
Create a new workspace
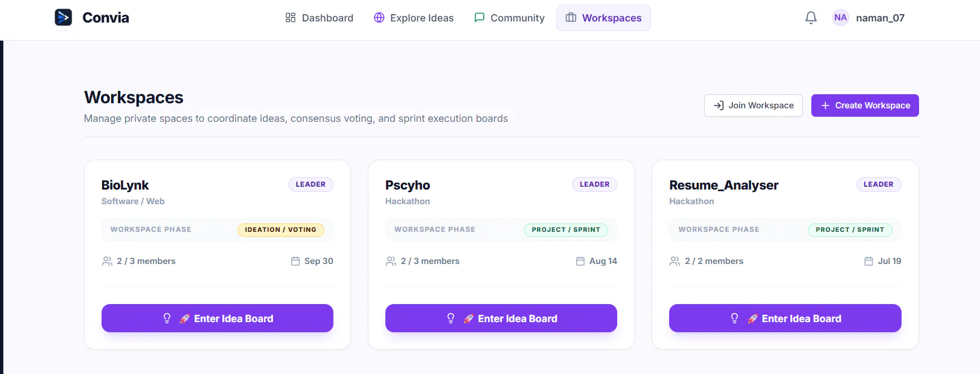pos(865,105)
